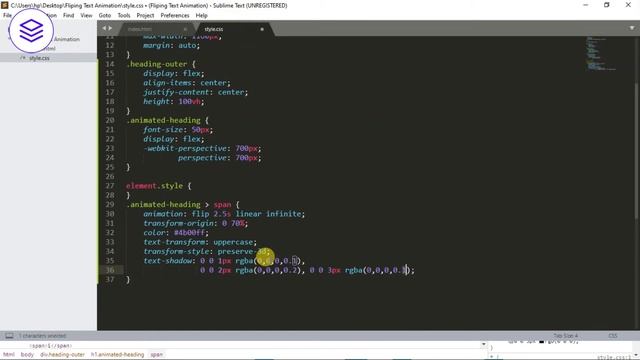The width and height of the screenshot is (640, 360).
Task: Click justify-content on line 17
Action: (176, 92)
